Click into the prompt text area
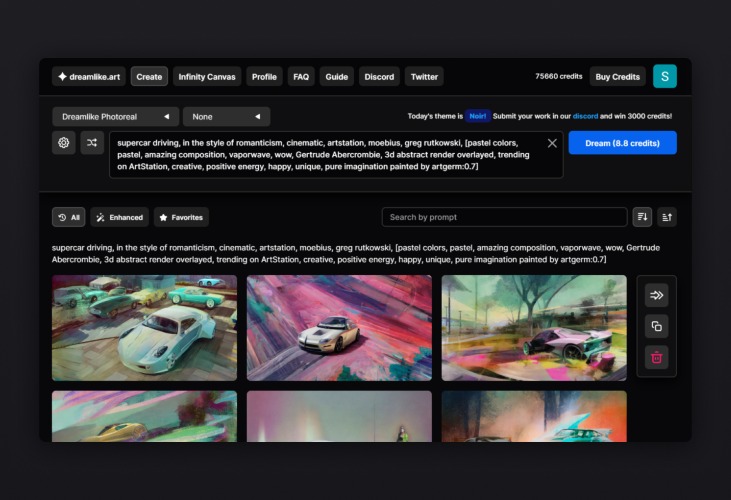The image size is (731, 500). [x=336, y=155]
